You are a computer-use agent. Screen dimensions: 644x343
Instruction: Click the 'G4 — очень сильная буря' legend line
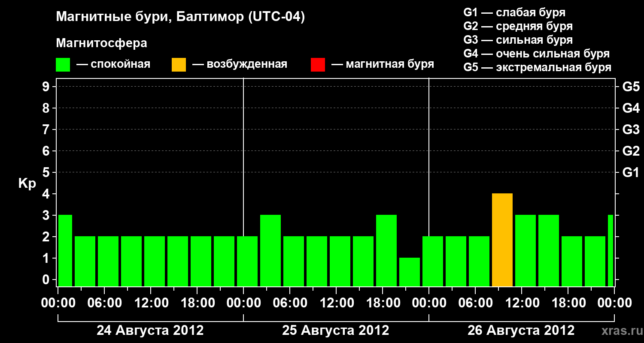point(537,54)
